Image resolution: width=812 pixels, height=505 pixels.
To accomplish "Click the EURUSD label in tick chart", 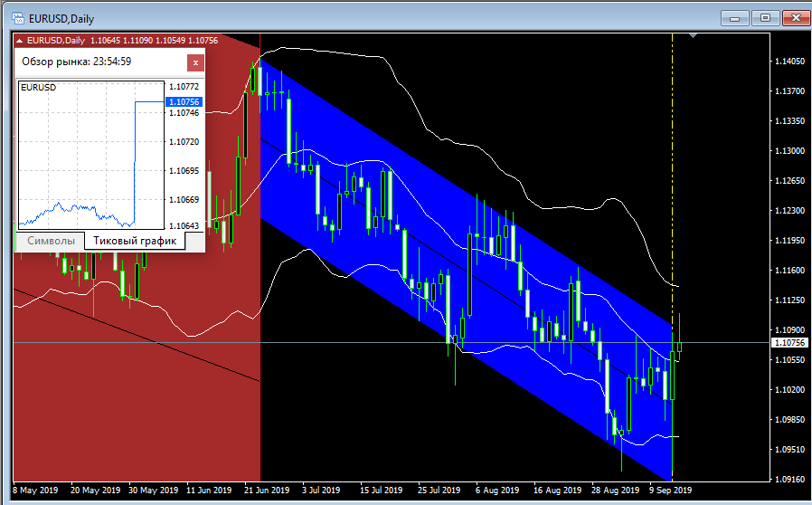I will (38, 87).
